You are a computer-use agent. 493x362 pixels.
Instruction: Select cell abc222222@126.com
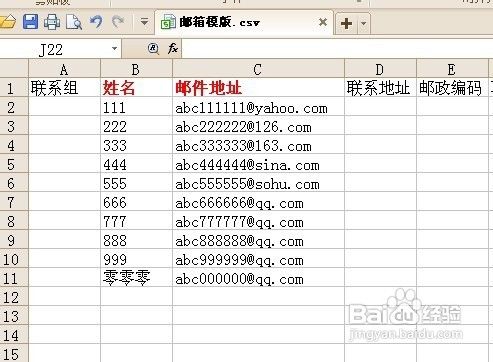pos(258,126)
